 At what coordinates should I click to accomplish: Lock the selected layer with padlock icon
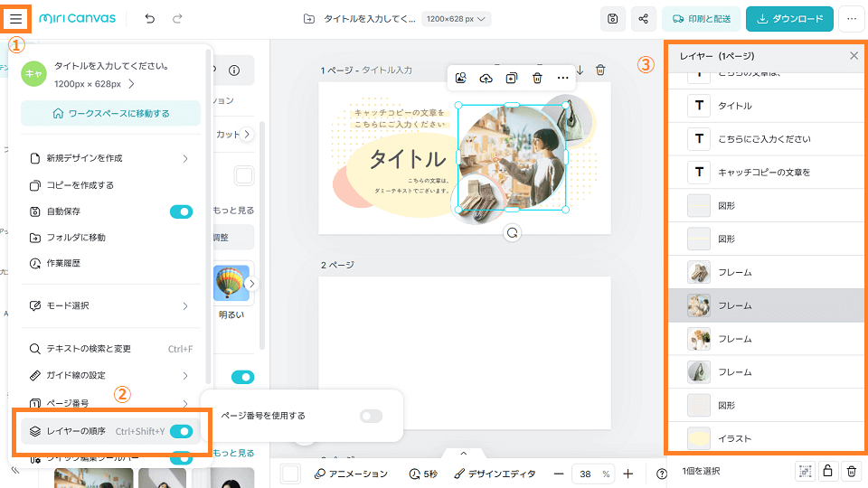coord(826,471)
